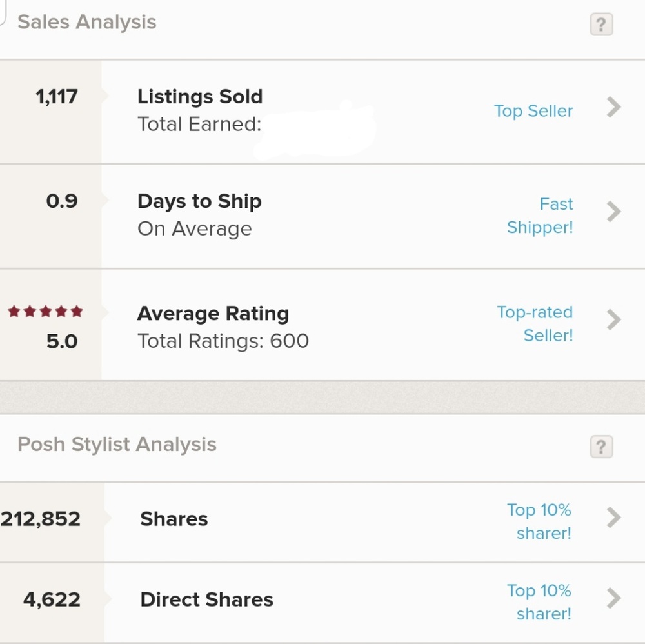
Task: Expand Shares row chevron arrow
Action: 613,518
